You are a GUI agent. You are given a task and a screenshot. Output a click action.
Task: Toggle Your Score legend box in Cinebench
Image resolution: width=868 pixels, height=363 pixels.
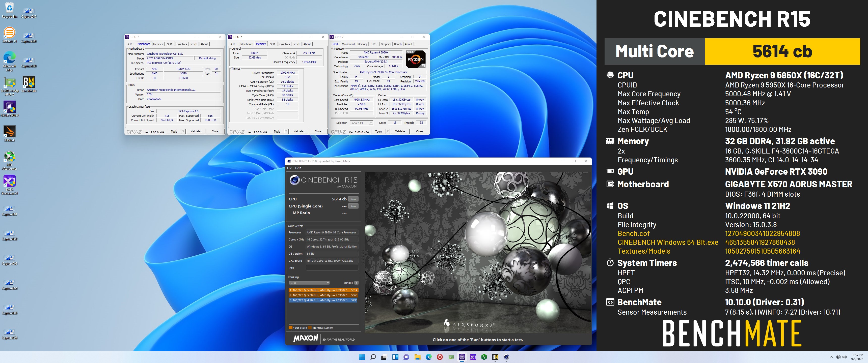[290, 328]
